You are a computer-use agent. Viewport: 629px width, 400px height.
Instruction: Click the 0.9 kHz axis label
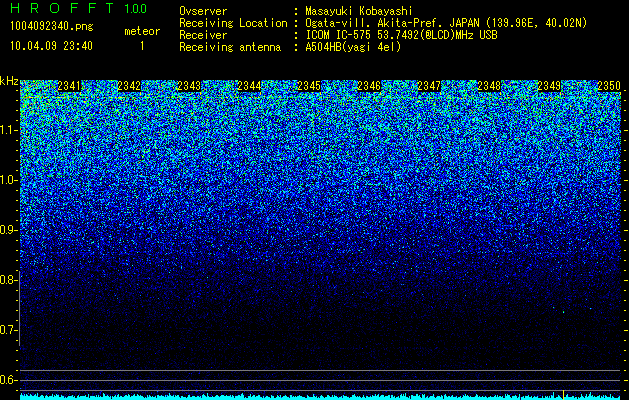pos(8,230)
